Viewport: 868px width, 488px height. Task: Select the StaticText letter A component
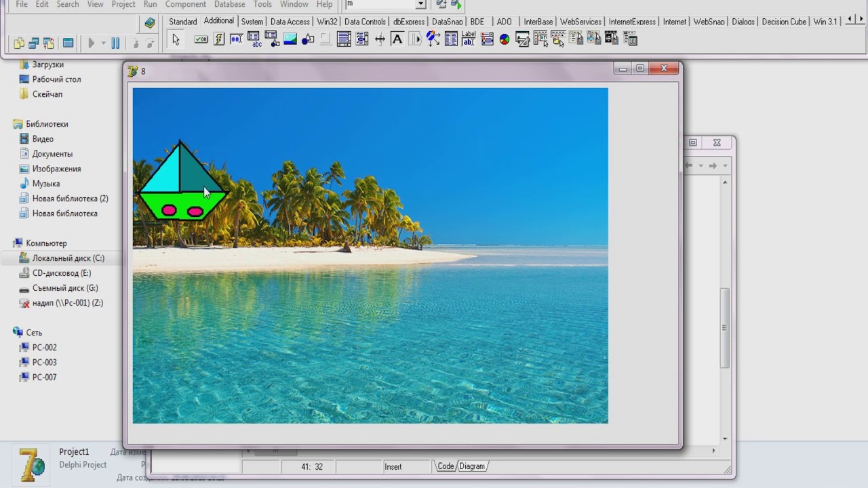tap(397, 39)
